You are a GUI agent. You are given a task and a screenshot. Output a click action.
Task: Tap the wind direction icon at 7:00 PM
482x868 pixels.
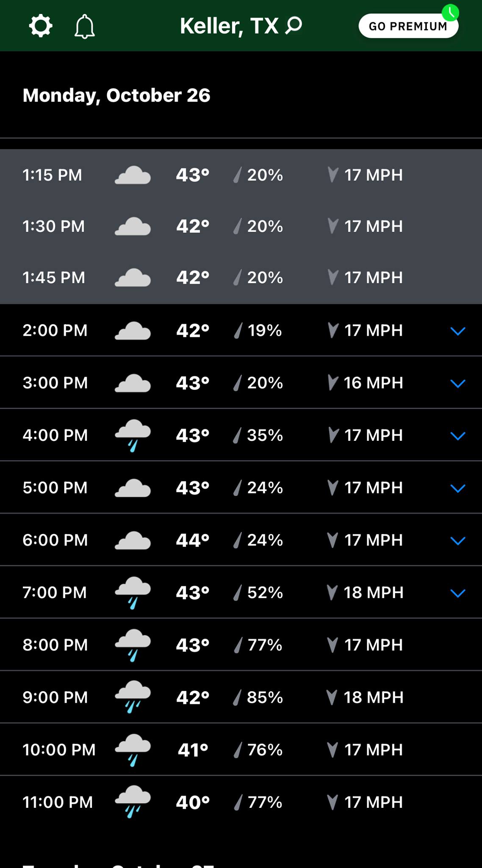coord(333,593)
